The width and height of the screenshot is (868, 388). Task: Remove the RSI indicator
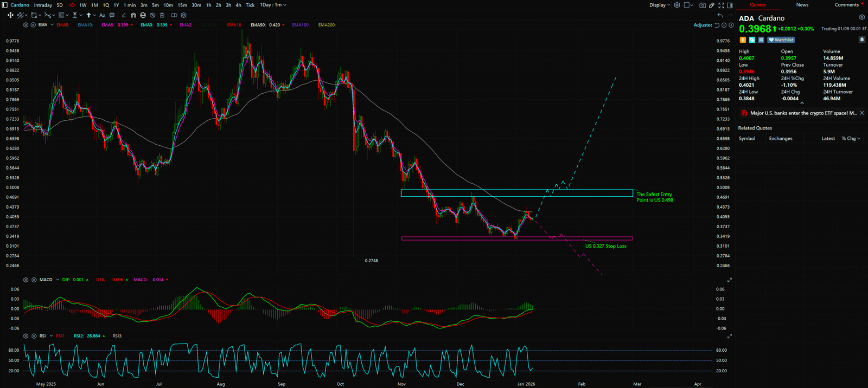(x=34, y=336)
